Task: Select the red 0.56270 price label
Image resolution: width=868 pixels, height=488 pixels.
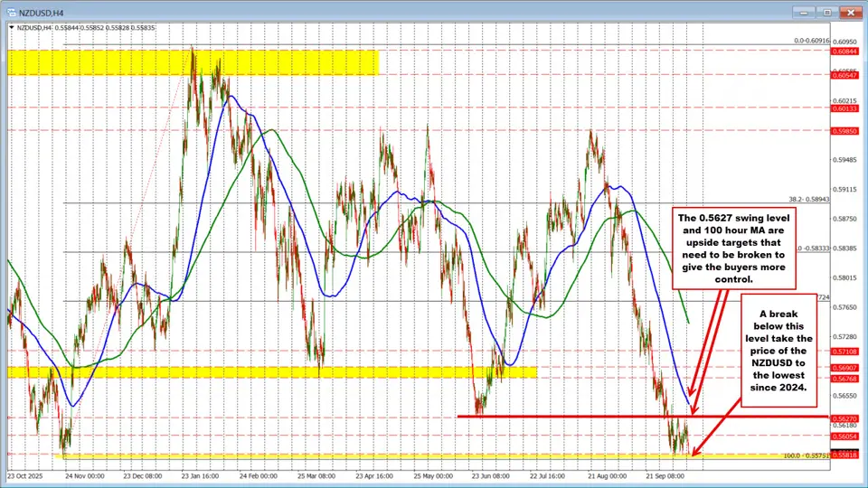Action: tap(844, 419)
